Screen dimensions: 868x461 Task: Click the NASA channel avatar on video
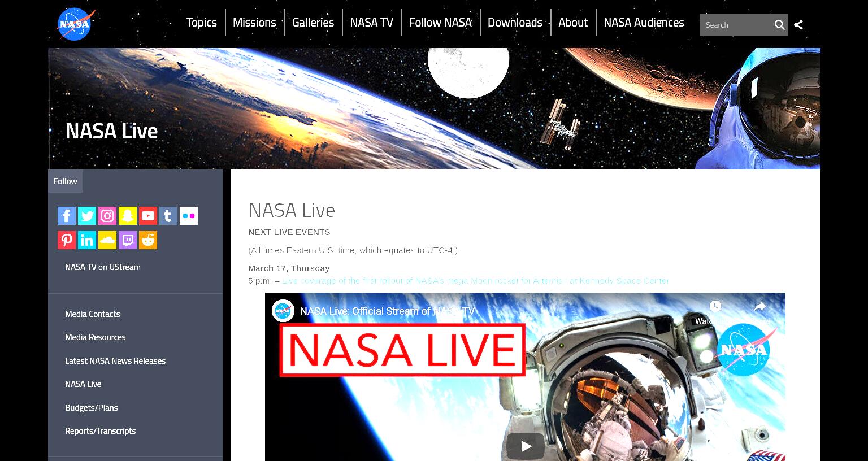[283, 311]
